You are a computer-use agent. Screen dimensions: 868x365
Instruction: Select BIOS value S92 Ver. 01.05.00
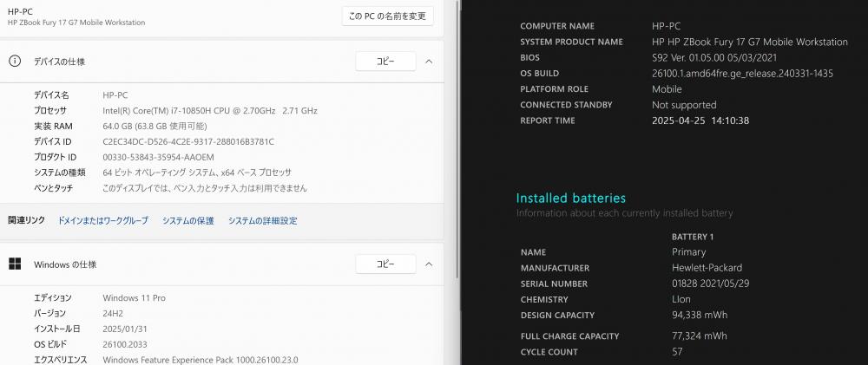click(714, 57)
